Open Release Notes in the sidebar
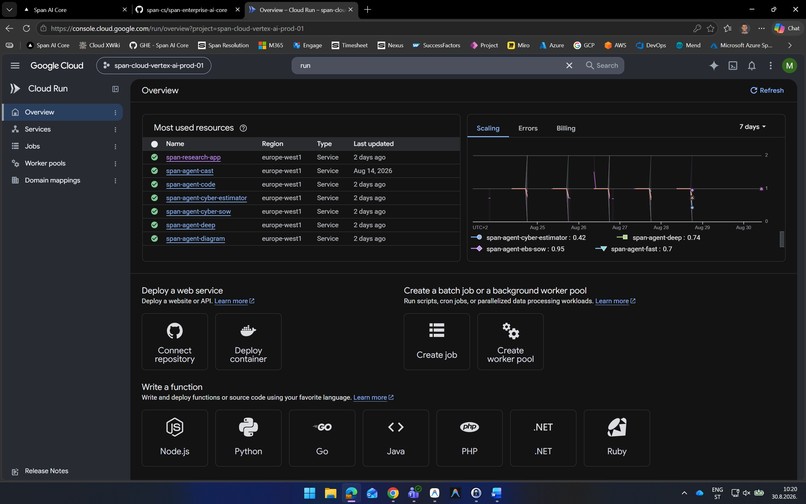This screenshot has width=806, height=504. pos(46,471)
